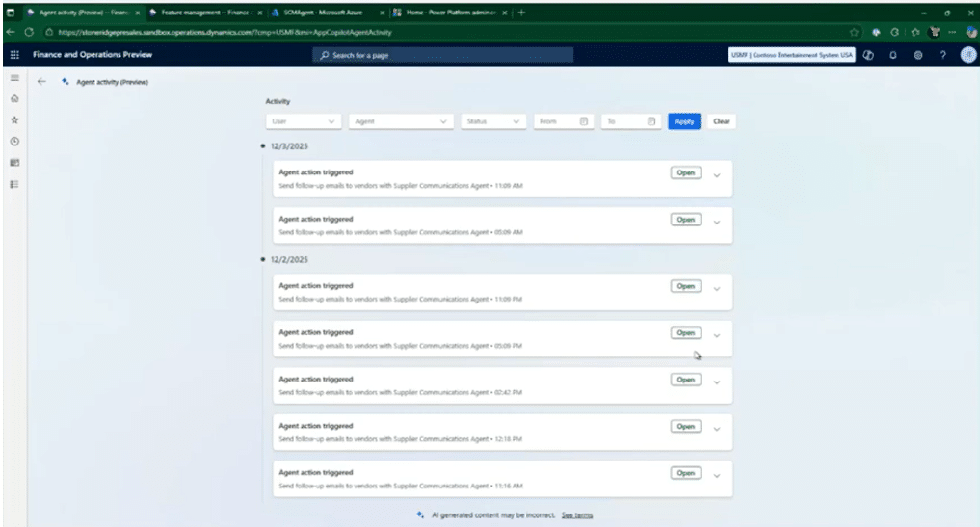
Task: Open the 11:16 AM agent action
Action: pos(686,473)
